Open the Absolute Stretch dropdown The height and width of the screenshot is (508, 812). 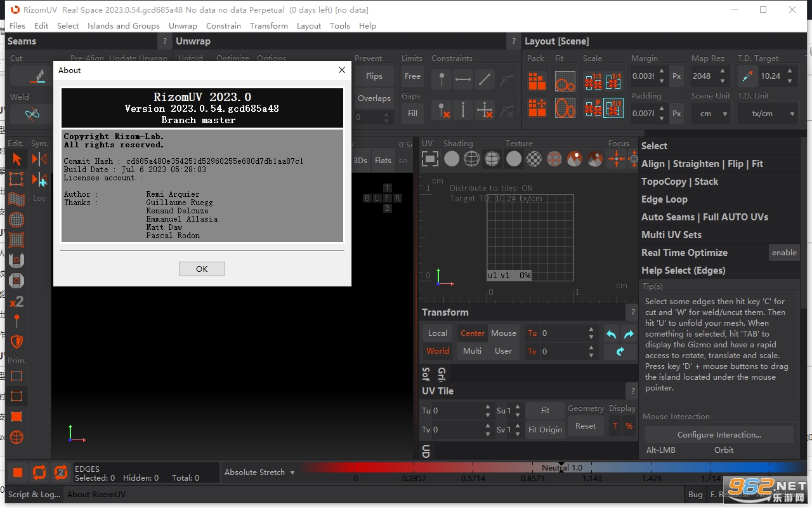click(259, 472)
